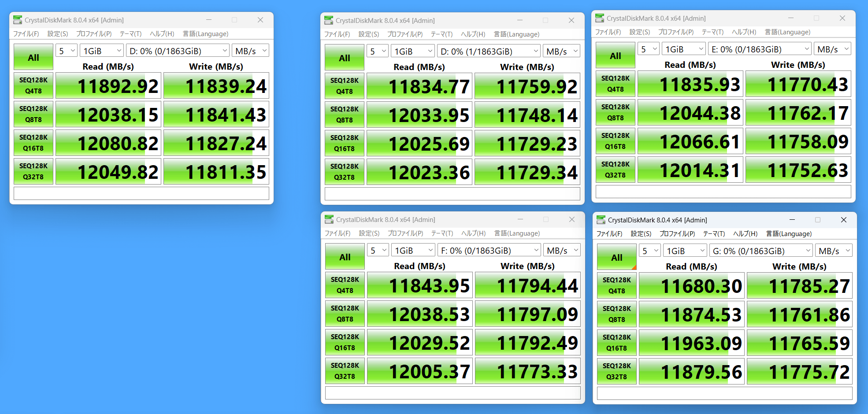This screenshot has height=414, width=868.
Task: Click the write value 11752.63
Action: tap(798, 170)
